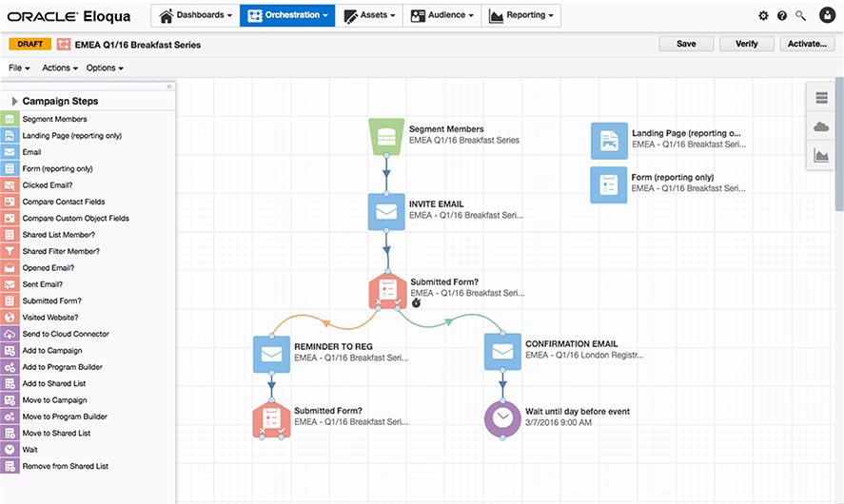This screenshot has height=504, width=844.
Task: Select the Send to Cloud Connector icon
Action: point(10,334)
